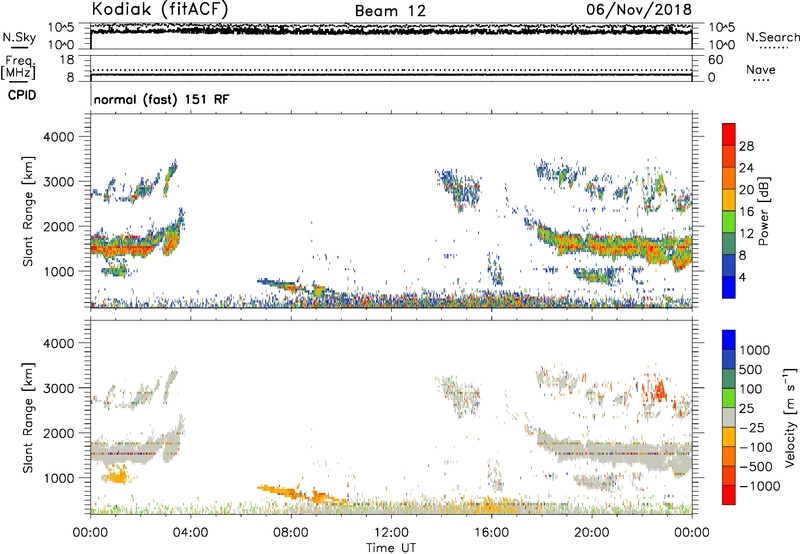Viewport: 800px width, 554px height.
Task: Click the 'Power [dB]' colorbar label
Action: pos(763,211)
